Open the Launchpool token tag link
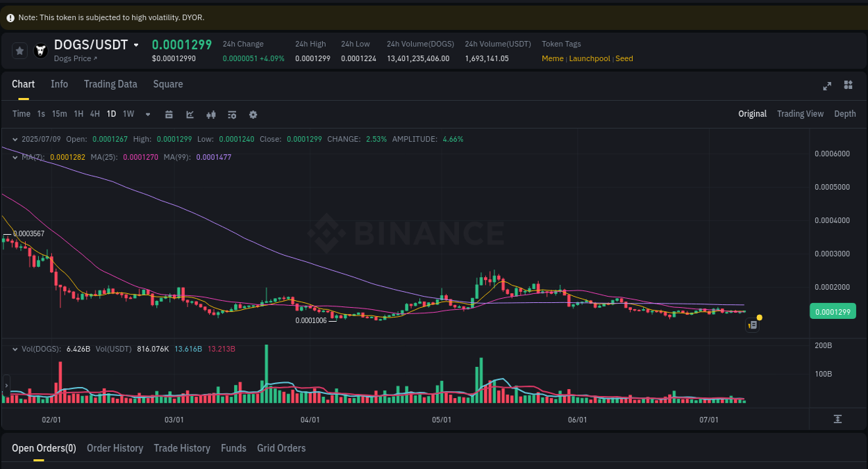The width and height of the screenshot is (868, 469). (590, 58)
